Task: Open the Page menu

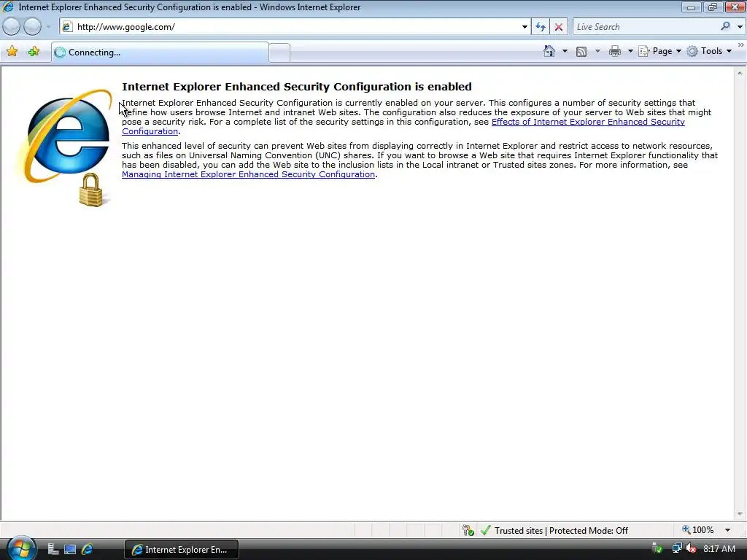Action: click(x=659, y=51)
